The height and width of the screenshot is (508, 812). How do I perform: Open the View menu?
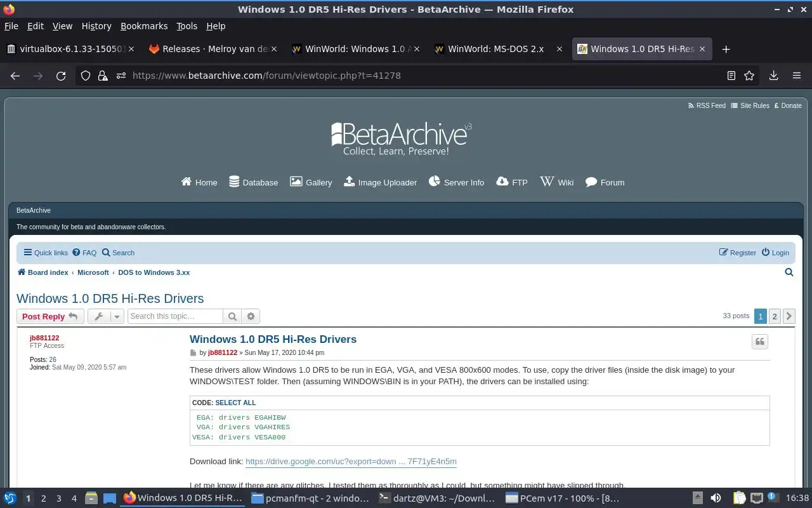62,26
